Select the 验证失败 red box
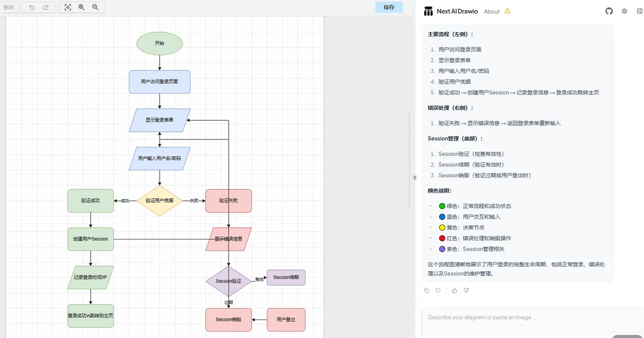This screenshot has height=338, width=644. point(229,201)
